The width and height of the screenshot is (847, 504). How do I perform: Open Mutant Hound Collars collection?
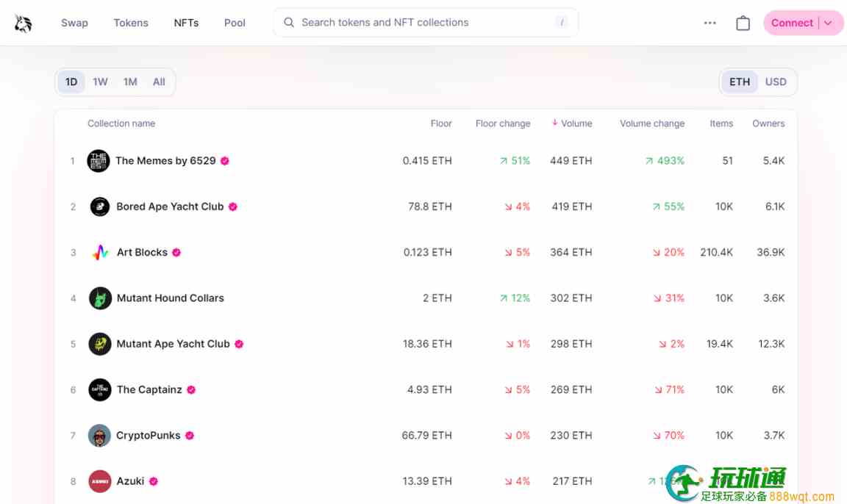pyautogui.click(x=170, y=298)
